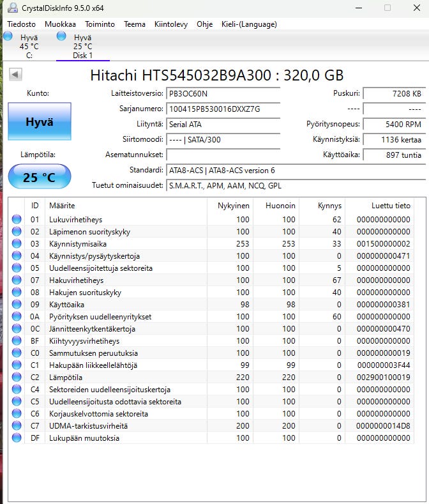
Task: Click the CrystalDiskInfo app icon in title bar
Action: tap(12, 8)
